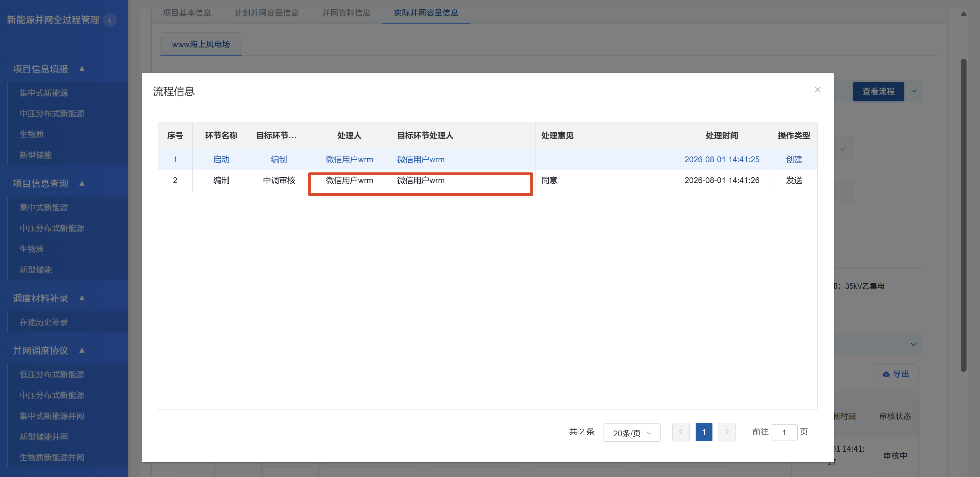Viewport: 980px width, 477px height.
Task: Click the 目标环节处理人 column header
Action: tap(463, 136)
